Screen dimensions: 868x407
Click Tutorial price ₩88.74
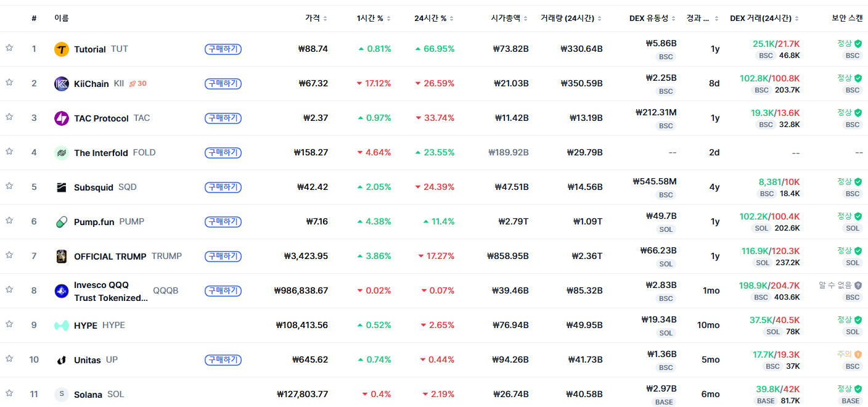(313, 49)
